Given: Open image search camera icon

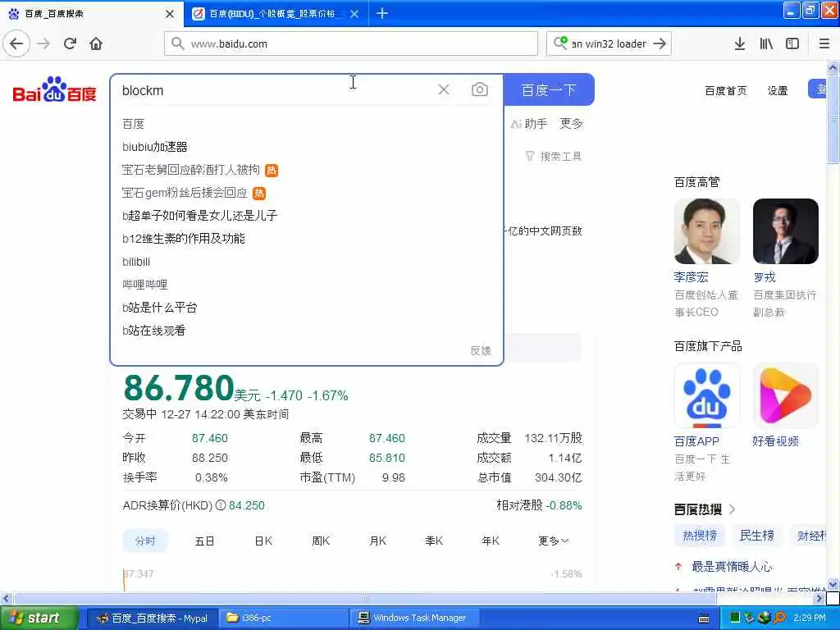Looking at the screenshot, I should [x=479, y=89].
